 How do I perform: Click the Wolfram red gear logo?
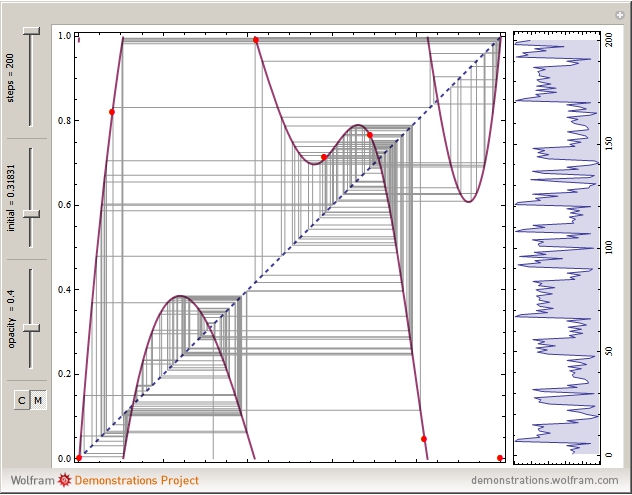coord(64,480)
